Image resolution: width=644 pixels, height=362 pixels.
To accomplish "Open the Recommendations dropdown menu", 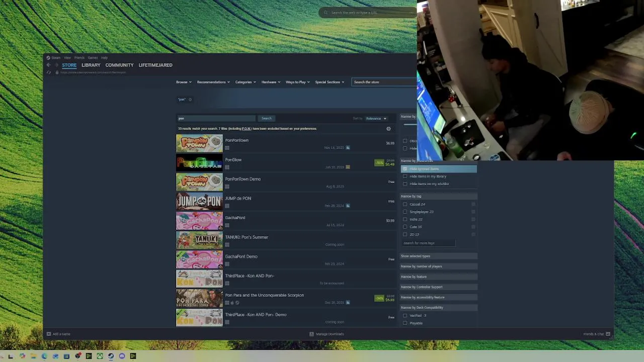I will pos(213,82).
